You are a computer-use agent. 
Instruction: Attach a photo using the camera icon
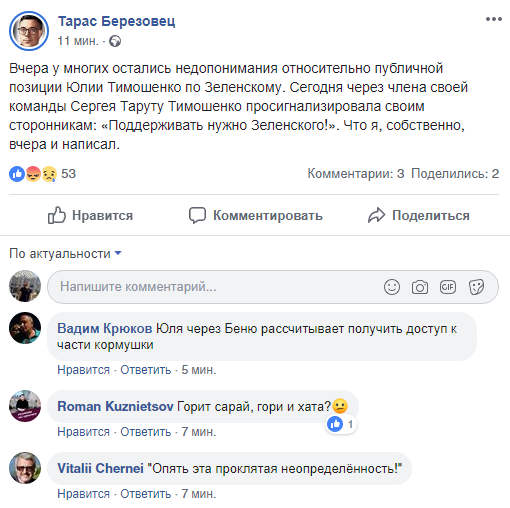pyautogui.click(x=420, y=287)
